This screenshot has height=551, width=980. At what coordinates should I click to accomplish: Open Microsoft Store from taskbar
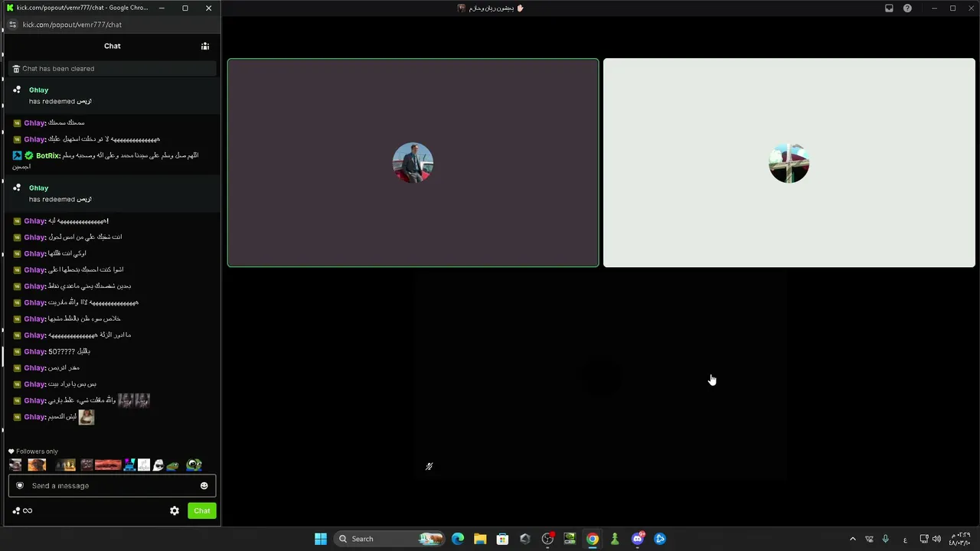pyautogui.click(x=502, y=539)
